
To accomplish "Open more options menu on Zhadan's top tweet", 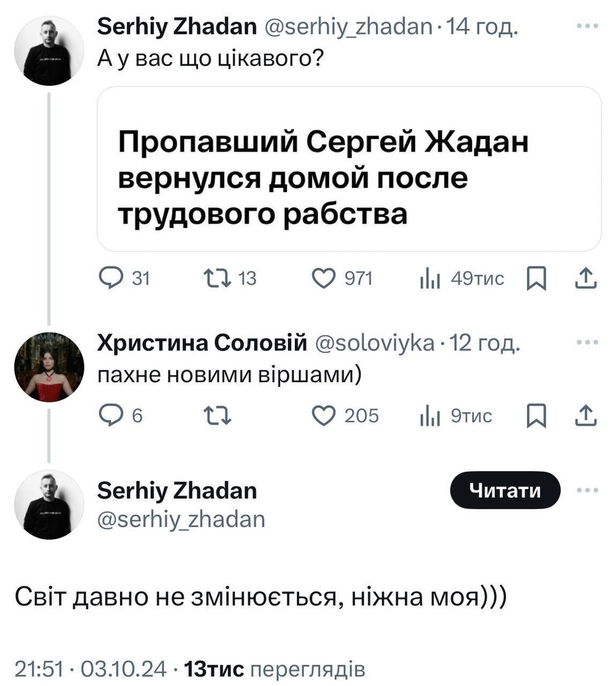I will coord(588,25).
